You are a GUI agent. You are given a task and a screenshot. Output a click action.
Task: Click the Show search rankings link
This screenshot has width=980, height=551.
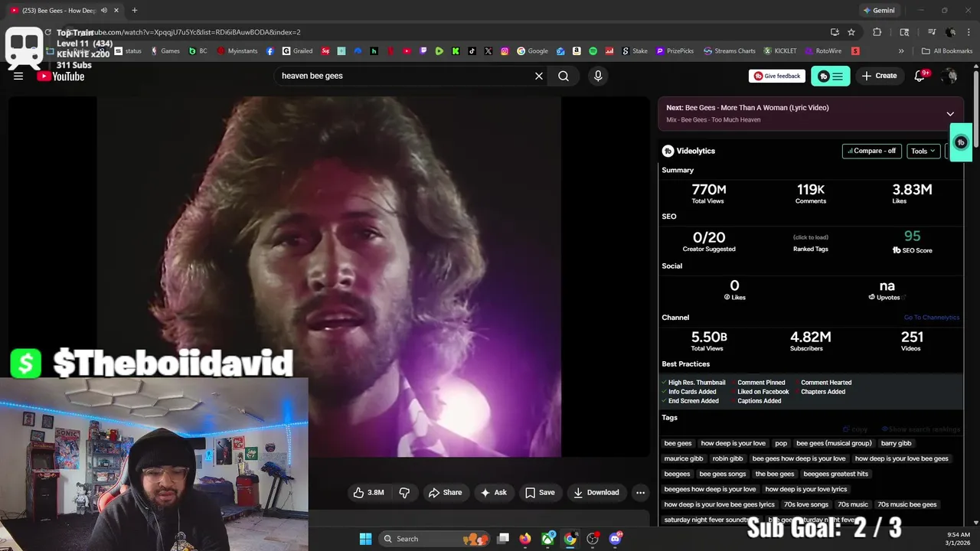921,429
